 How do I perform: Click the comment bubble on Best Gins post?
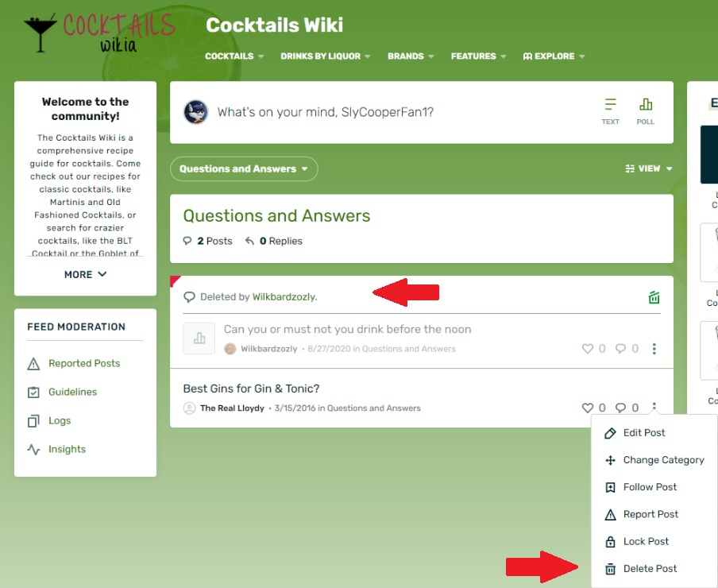pos(620,408)
